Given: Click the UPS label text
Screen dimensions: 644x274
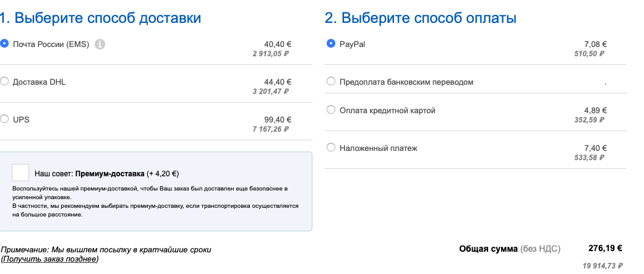Looking at the screenshot, I should [x=21, y=119].
